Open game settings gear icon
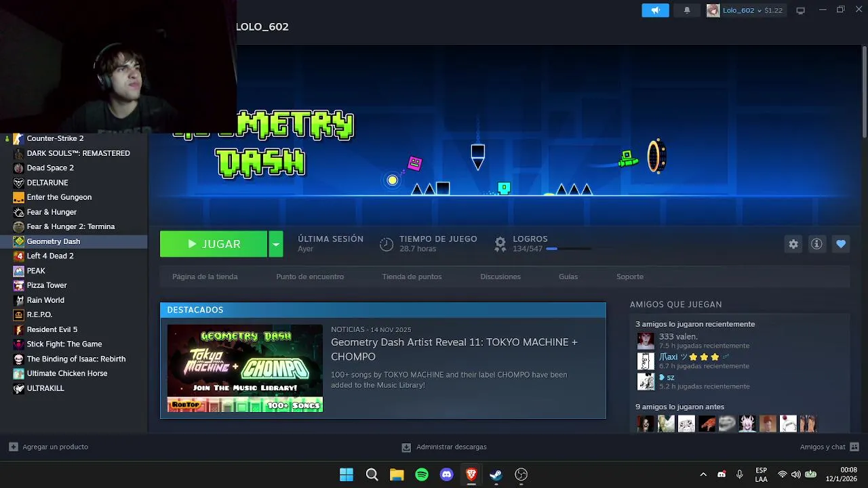Image resolution: width=868 pixels, height=488 pixels. (793, 244)
